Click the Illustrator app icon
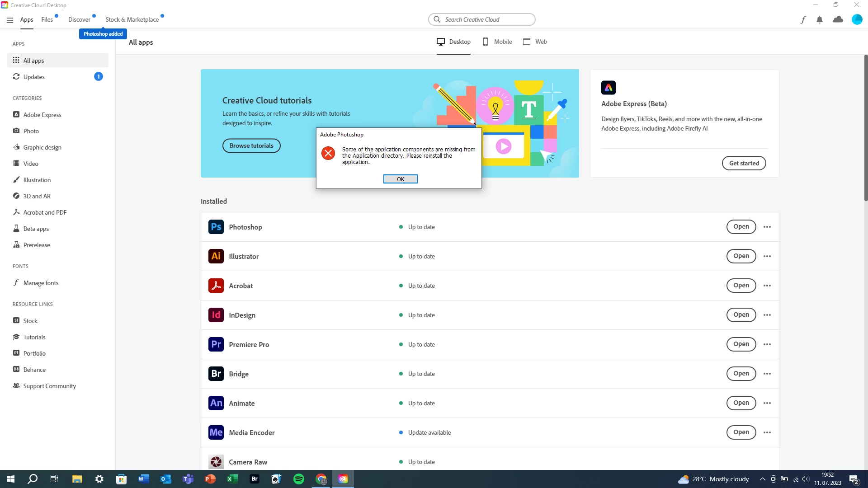 (216, 256)
